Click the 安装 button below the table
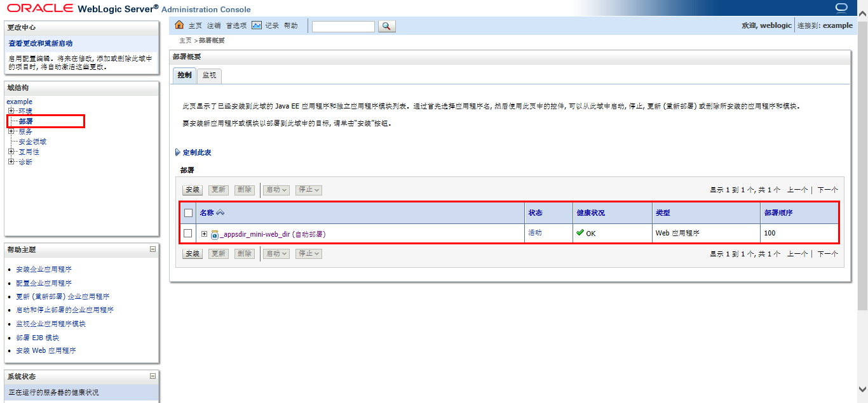This screenshot has height=403, width=868. [193, 254]
